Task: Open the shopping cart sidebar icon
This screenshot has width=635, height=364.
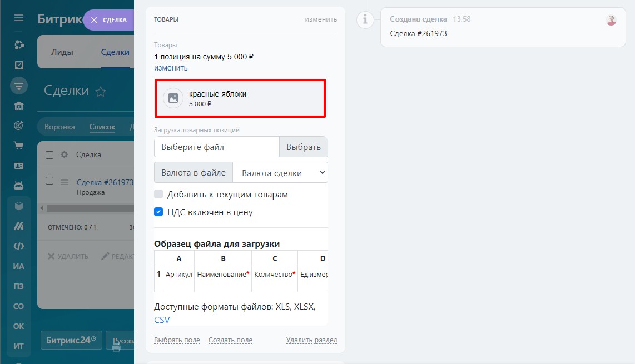Action: pos(19,146)
